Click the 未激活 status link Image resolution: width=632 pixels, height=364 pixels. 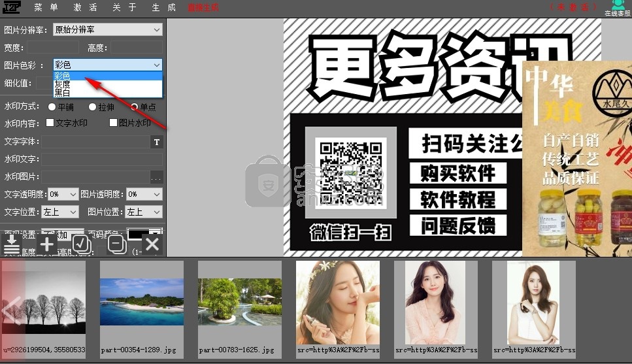coord(573,7)
